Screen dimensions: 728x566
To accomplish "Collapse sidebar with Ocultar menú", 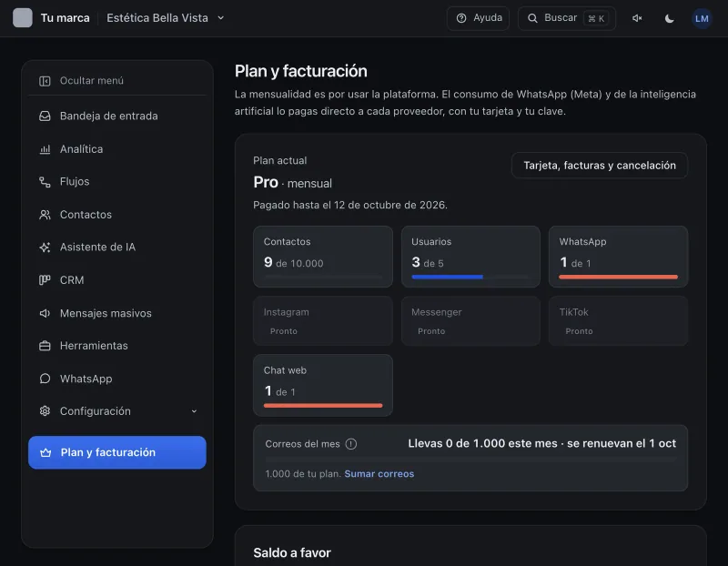I will 117,81.
